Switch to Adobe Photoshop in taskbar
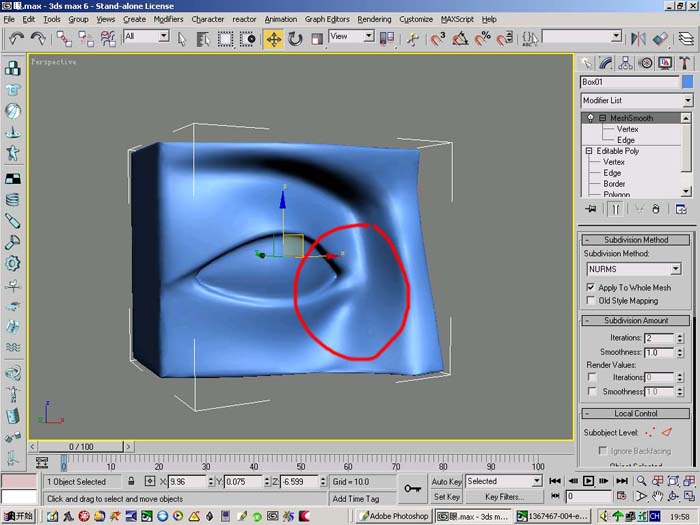The width and height of the screenshot is (700, 525). pos(394,516)
